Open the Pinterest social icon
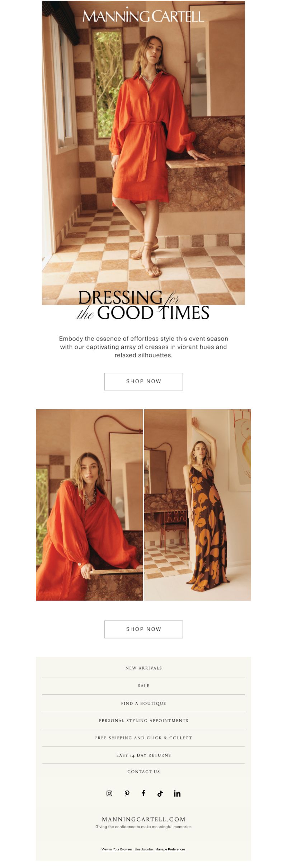Image resolution: width=287 pixels, height=868 pixels. pos(127,793)
